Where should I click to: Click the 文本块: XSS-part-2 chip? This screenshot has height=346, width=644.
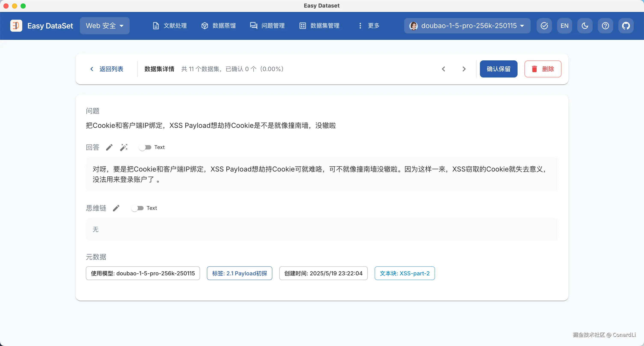pyautogui.click(x=405, y=273)
